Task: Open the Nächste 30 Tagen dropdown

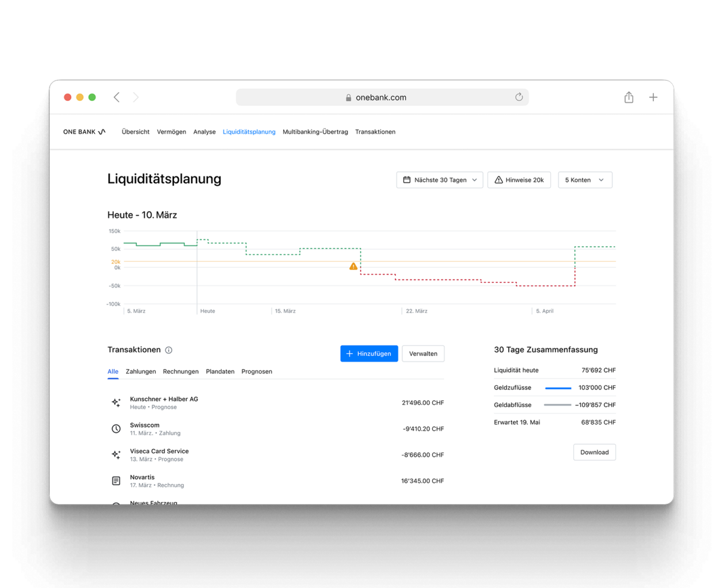Action: point(440,180)
